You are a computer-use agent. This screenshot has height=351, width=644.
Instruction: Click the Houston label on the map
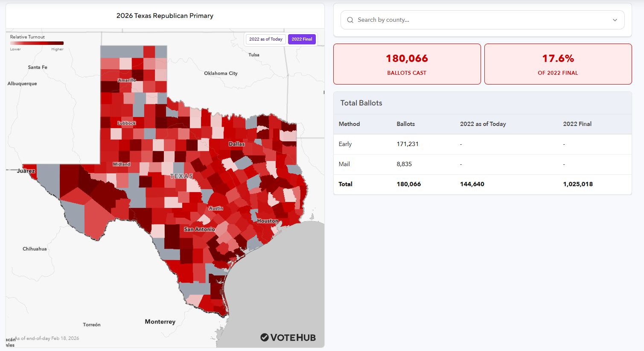(x=268, y=221)
